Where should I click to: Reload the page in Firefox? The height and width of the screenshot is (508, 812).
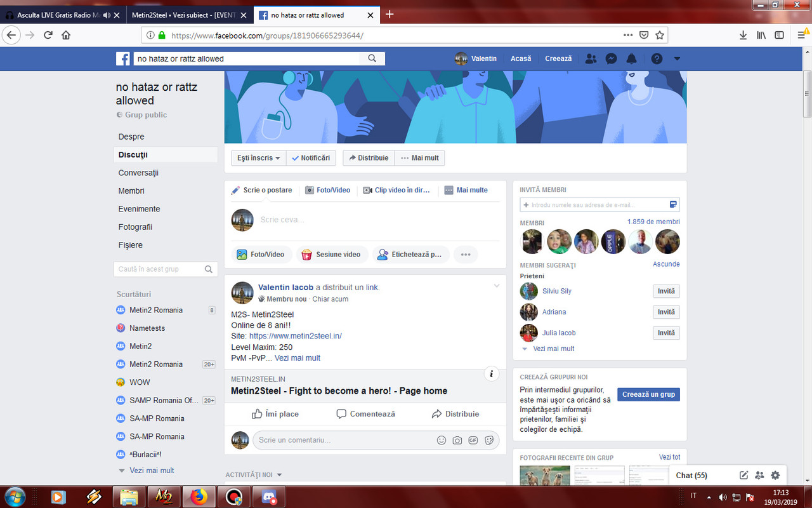point(48,35)
